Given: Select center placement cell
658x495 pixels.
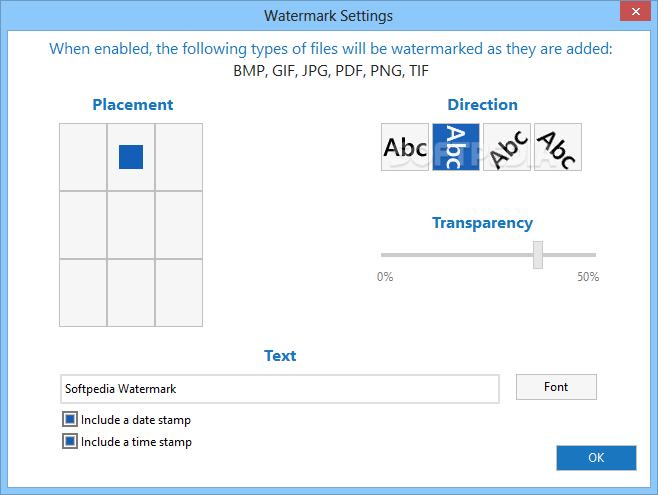Looking at the screenshot, I should 131,225.
